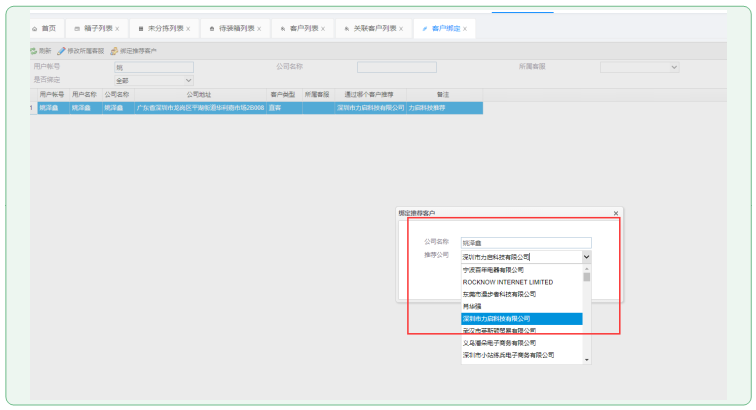This screenshot has height=410, width=756.
Task: Toggle the 推荐公司 combo box arrow
Action: tap(586, 257)
